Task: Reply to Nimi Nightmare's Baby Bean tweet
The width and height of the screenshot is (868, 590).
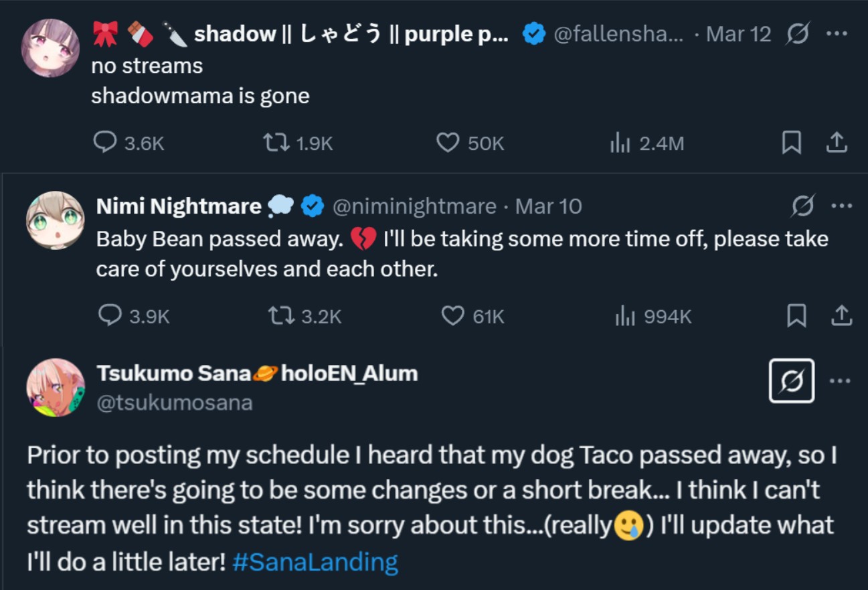Action: click(x=110, y=315)
